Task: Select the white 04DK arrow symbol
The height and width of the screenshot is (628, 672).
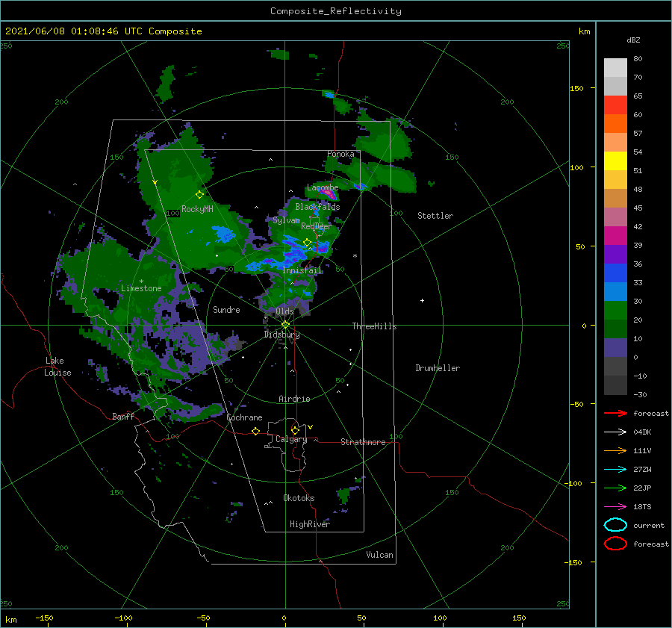Action: 615,432
